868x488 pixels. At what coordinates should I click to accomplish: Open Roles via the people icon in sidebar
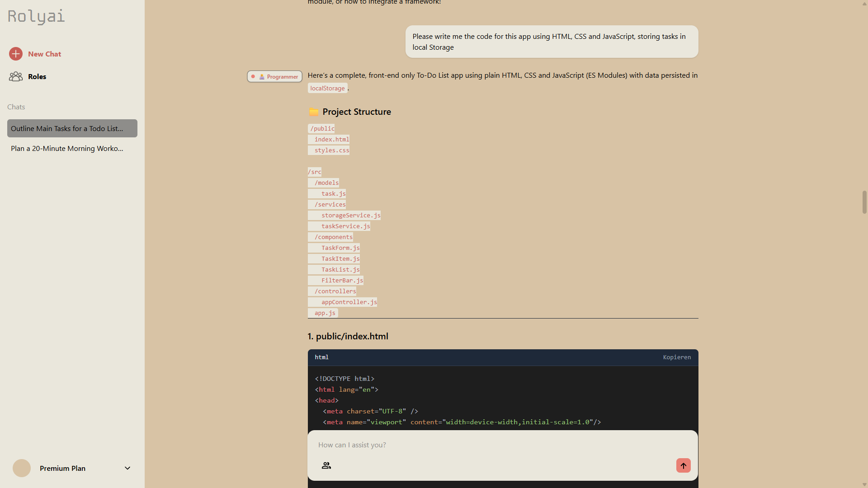click(x=16, y=76)
